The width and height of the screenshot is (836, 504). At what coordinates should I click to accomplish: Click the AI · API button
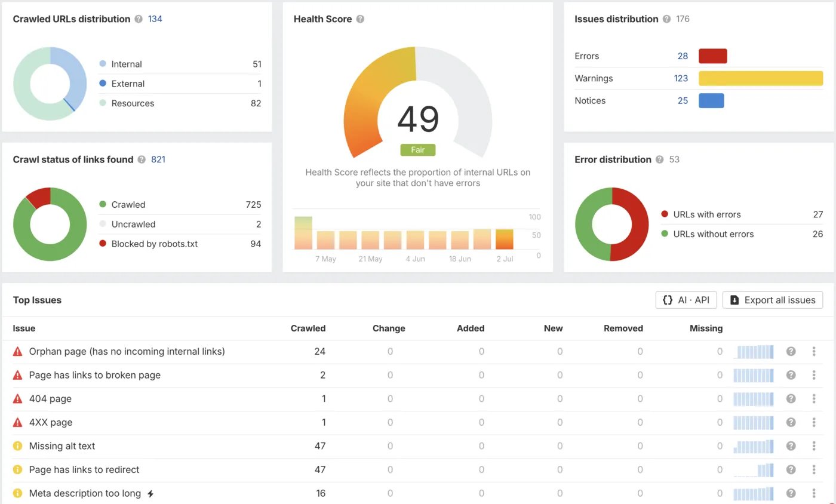[686, 300]
